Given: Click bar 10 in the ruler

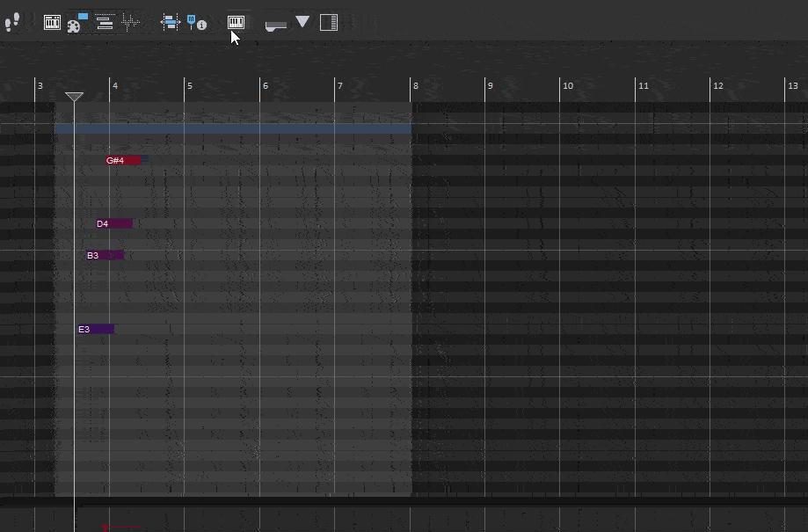Looking at the screenshot, I should (568, 85).
